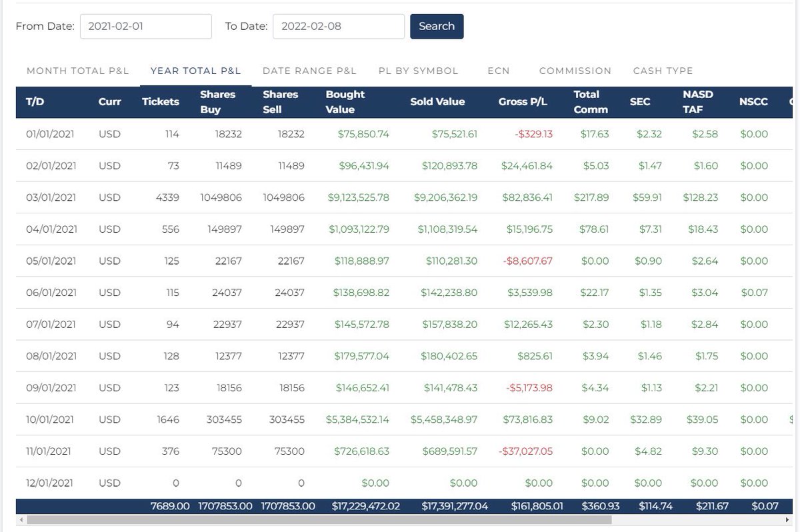Click the $0.07 NSCC cell in 06/01/2021 row

pos(753,293)
